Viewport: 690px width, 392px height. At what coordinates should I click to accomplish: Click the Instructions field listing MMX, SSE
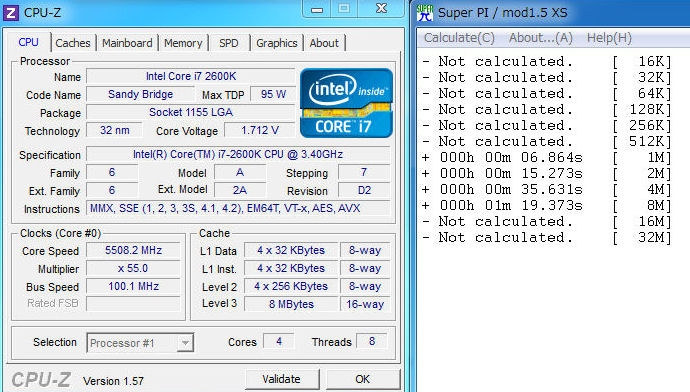click(x=238, y=208)
